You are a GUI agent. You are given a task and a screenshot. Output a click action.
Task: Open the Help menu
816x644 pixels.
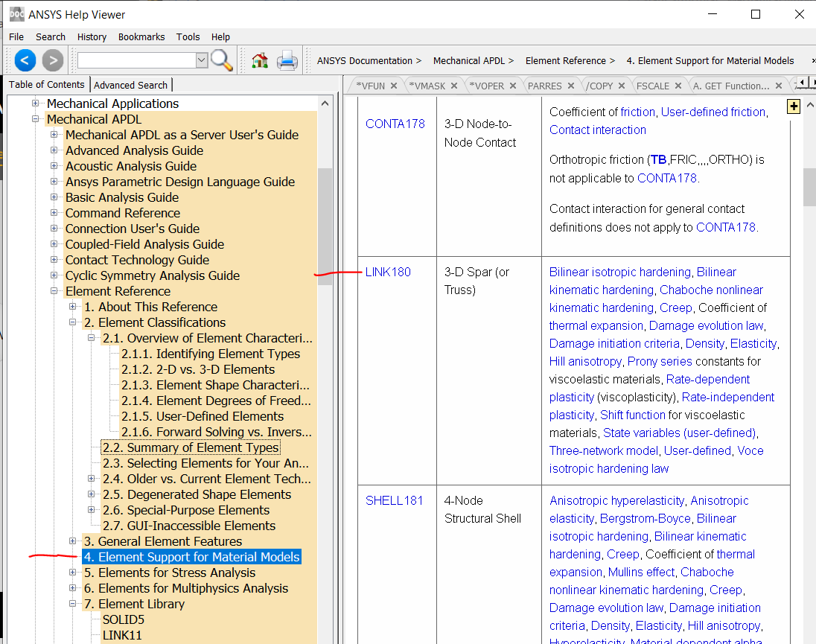point(220,37)
